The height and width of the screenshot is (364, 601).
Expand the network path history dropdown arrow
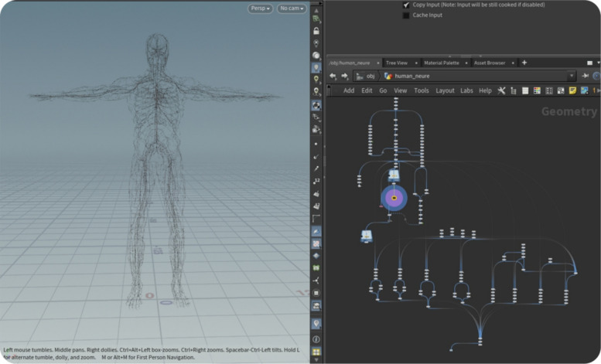572,76
